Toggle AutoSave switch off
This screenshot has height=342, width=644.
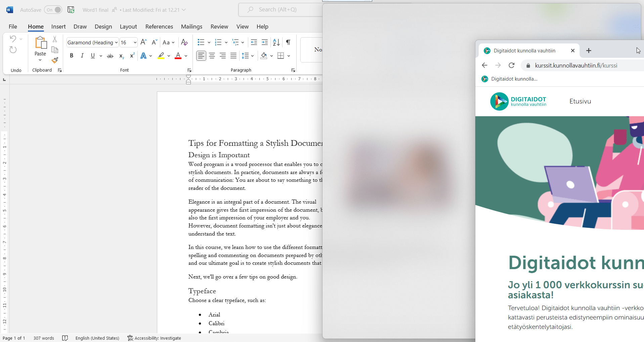(x=53, y=10)
